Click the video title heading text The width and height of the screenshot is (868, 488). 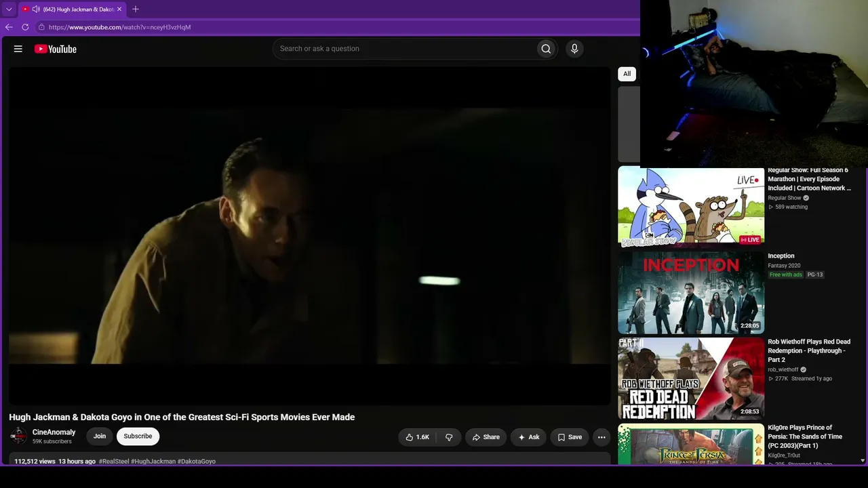[x=182, y=417]
